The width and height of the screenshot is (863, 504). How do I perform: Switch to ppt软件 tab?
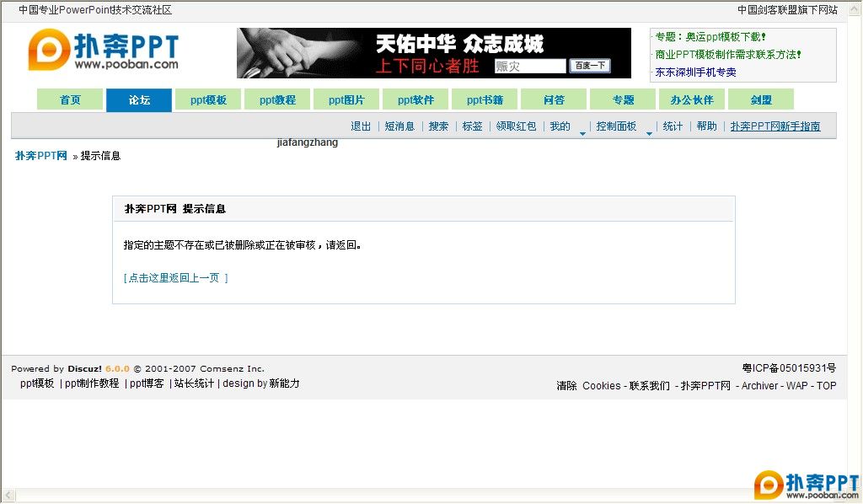[415, 99]
